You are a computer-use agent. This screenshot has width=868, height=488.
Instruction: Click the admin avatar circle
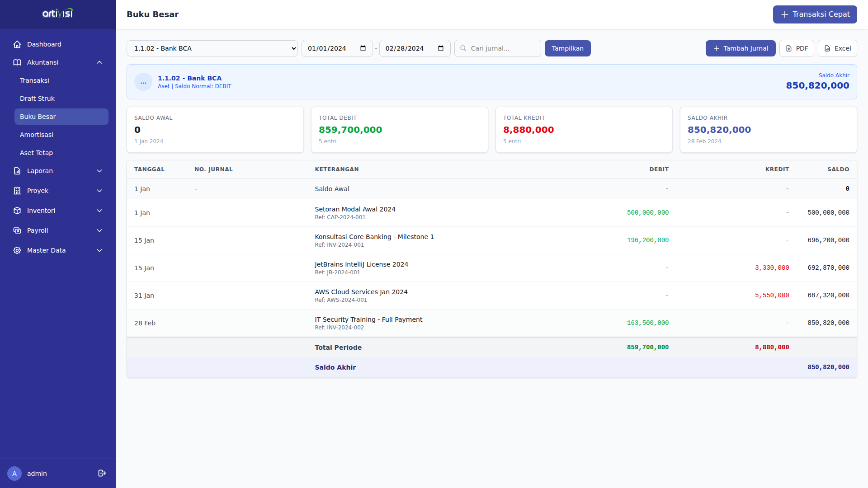click(14, 473)
